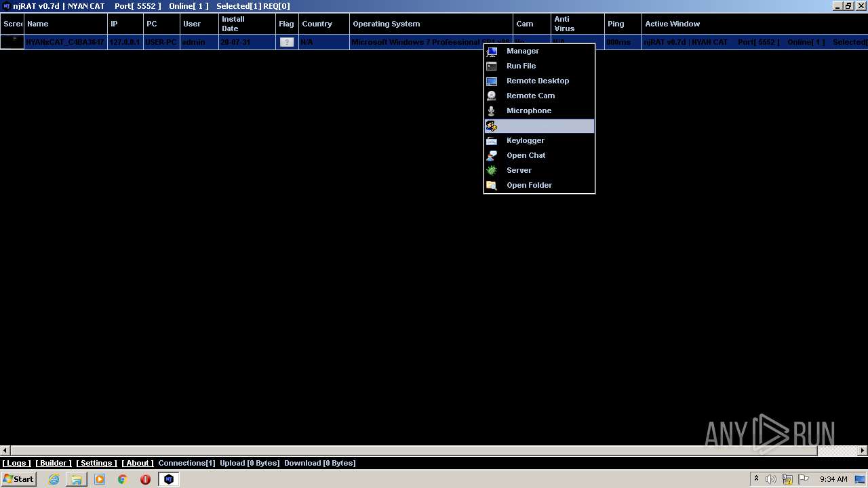
Task: Sort by the IP column header
Action: pos(125,24)
